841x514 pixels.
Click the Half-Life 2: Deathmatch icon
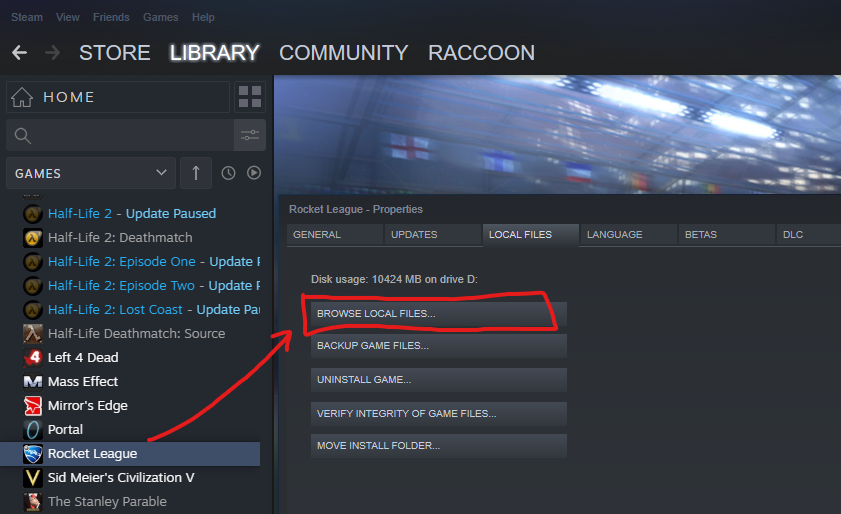(33, 238)
